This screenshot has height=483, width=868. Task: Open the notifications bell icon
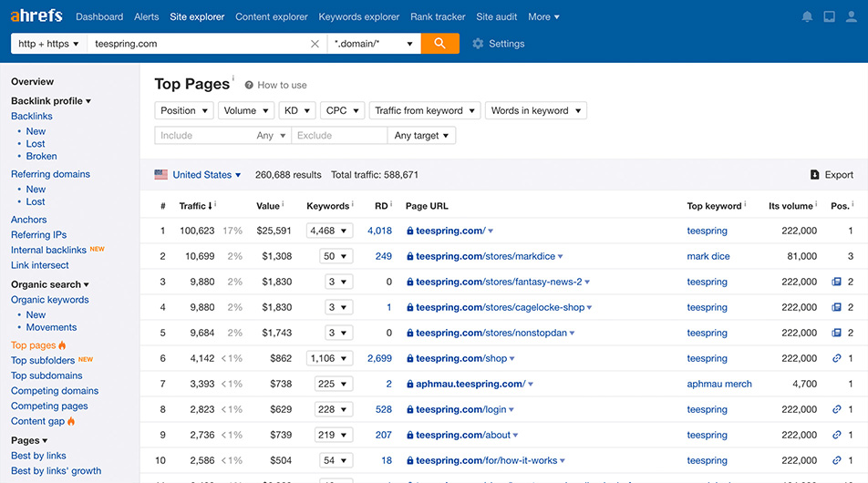click(807, 16)
